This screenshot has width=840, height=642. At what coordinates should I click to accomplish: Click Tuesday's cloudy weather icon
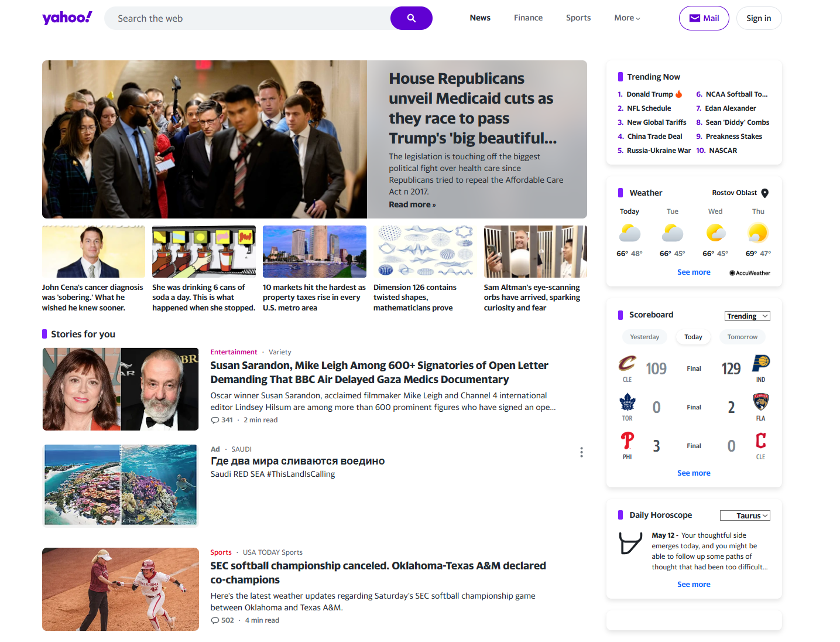(673, 233)
